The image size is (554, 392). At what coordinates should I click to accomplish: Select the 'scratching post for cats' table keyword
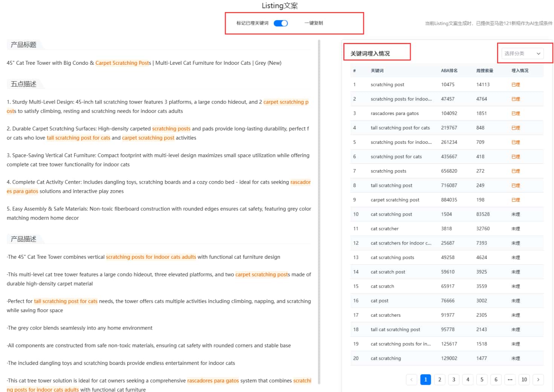[x=396, y=157]
